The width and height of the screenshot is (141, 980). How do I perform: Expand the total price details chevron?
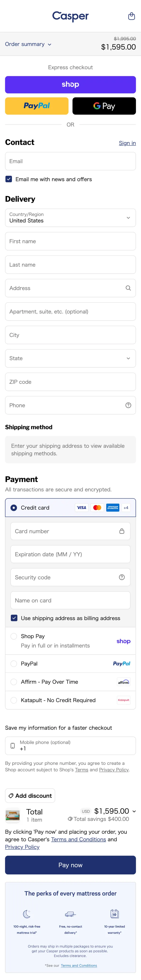click(x=134, y=811)
